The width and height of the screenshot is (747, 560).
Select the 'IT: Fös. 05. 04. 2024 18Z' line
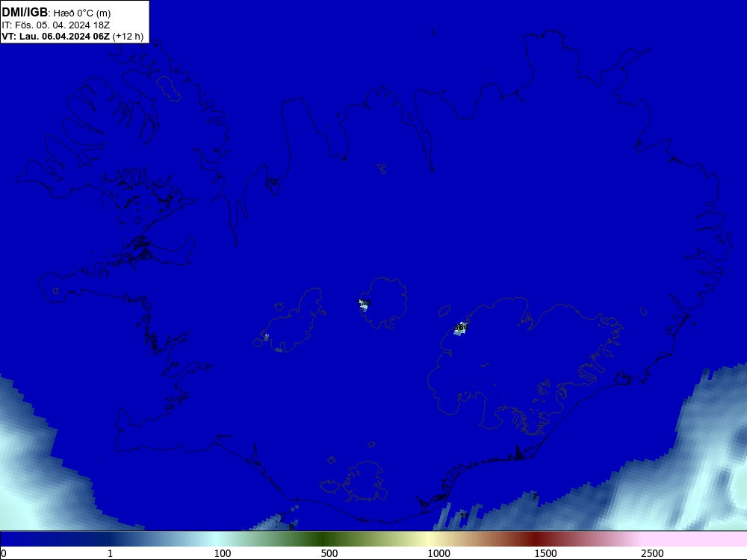pyautogui.click(x=56, y=25)
